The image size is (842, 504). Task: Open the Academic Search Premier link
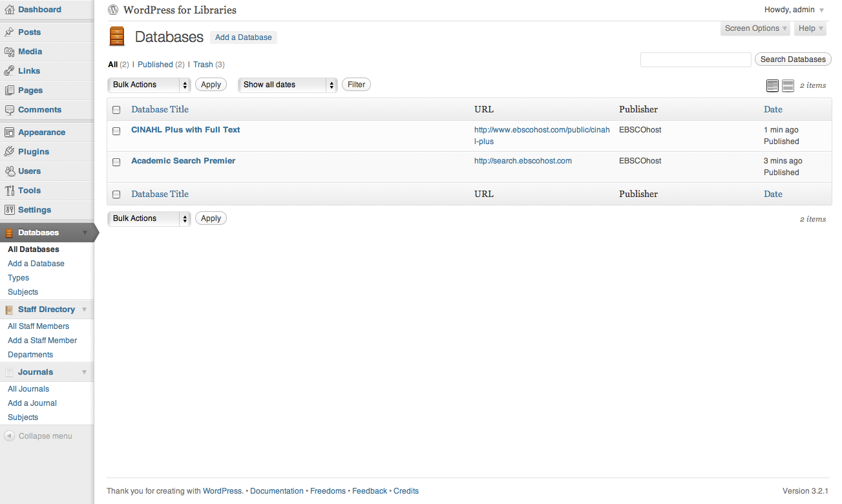point(183,161)
